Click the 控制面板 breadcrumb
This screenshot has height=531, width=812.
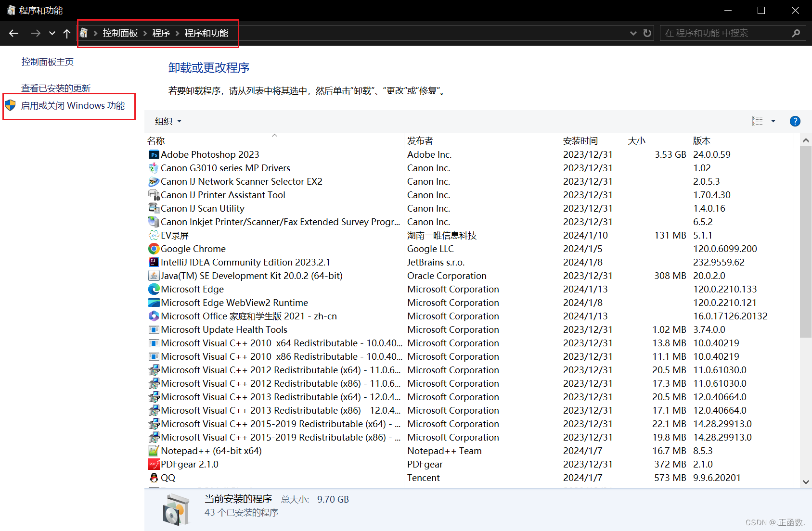(120, 33)
